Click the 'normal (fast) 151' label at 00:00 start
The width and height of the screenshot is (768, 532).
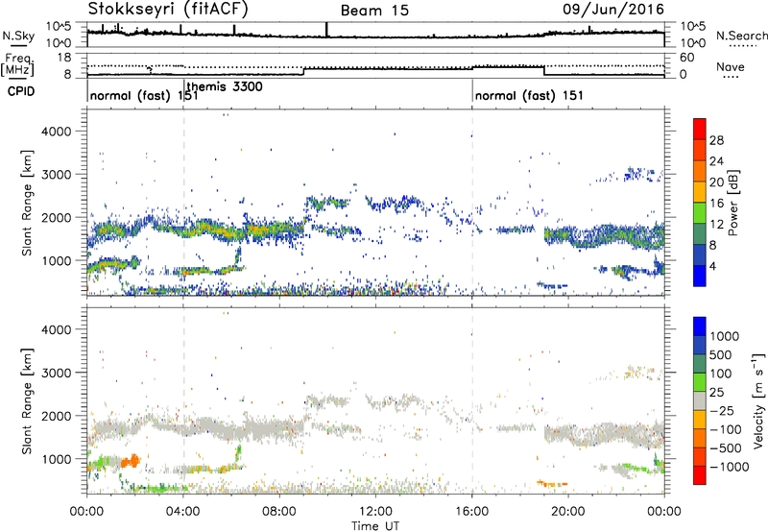point(144,95)
